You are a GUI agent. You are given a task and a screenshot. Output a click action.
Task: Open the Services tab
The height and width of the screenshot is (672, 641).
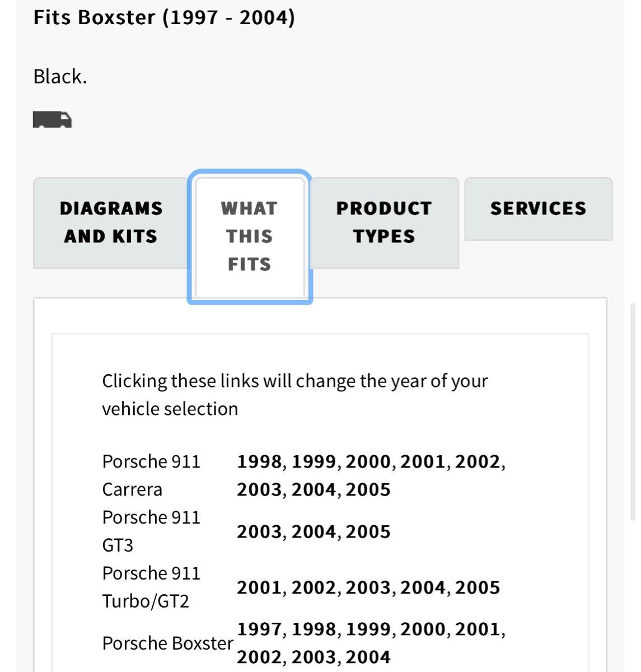pyautogui.click(x=538, y=208)
